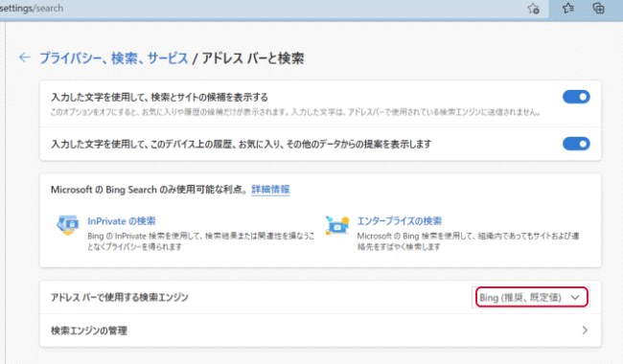Open the Collections icon in the toolbar

pyautogui.click(x=598, y=8)
